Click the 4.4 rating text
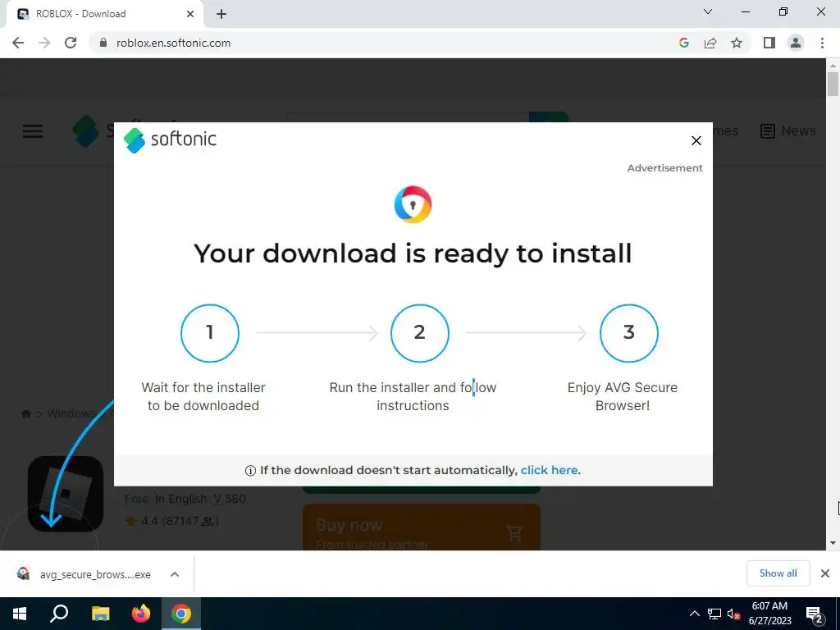The image size is (840, 630). pos(149,521)
